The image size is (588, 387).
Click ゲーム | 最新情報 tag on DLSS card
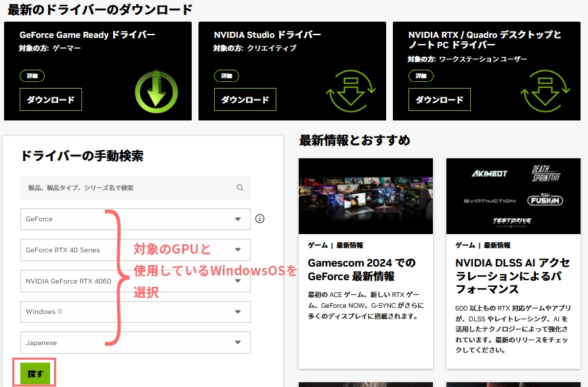483,246
